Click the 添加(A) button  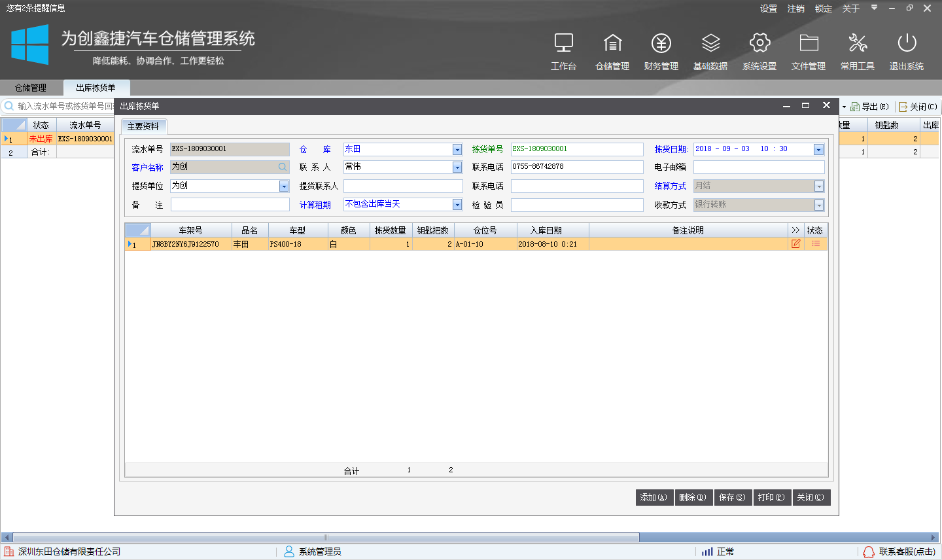coord(654,497)
